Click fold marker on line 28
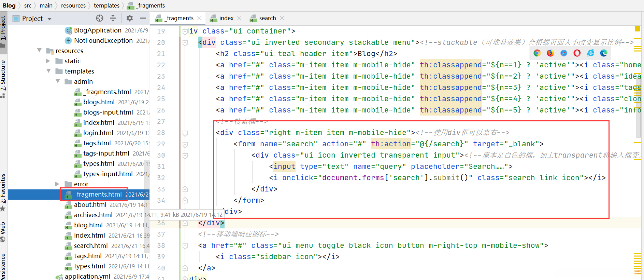Screen dimensions: 644x280 (x=185, y=133)
